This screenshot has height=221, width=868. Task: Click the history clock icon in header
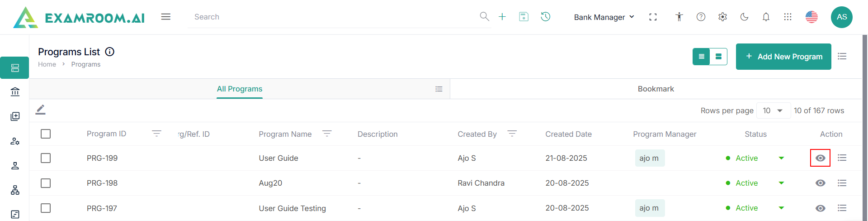pos(546,17)
